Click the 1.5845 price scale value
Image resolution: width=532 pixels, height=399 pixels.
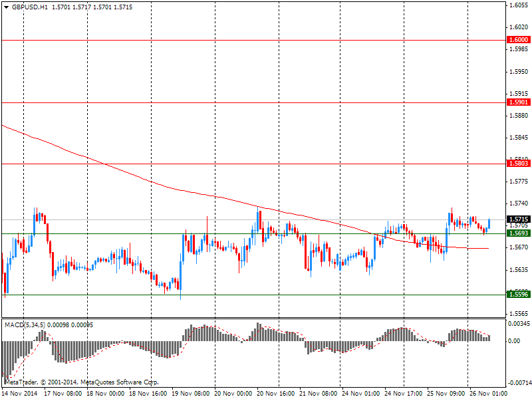pos(519,138)
